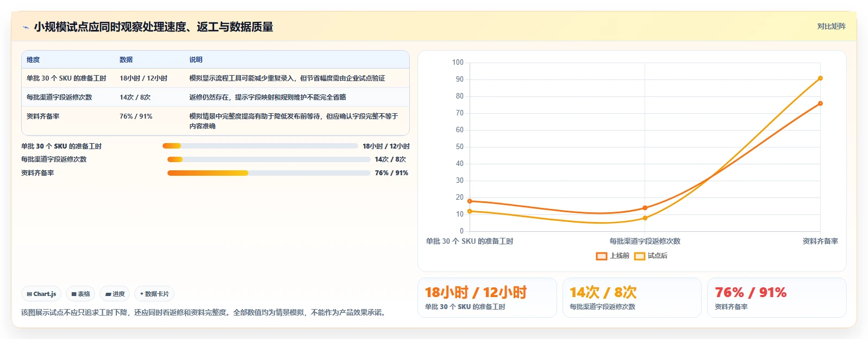This screenshot has height=339, width=868.
Task: Click table cell 每批渠道字段返修次数
Action: tap(59, 97)
